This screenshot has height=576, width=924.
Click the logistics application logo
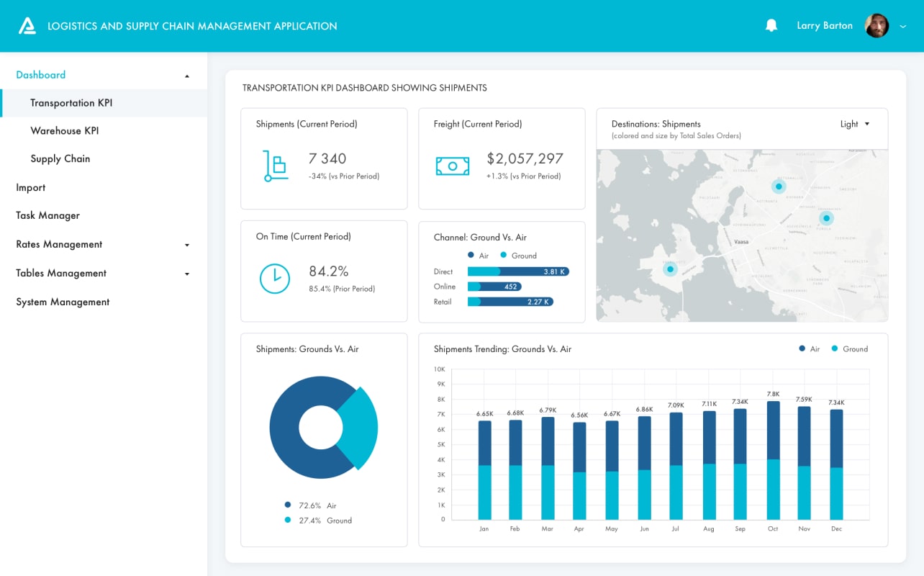click(27, 25)
